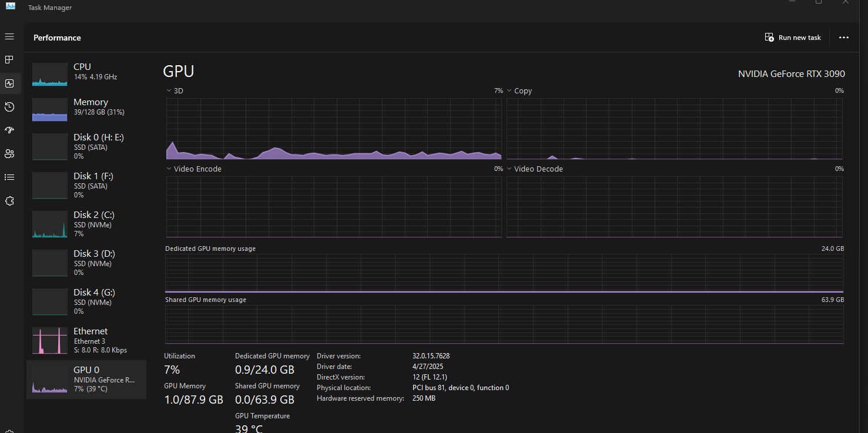Select Disk 2 (C:) entry
Viewport: 868px width, 433px height.
coord(86,224)
